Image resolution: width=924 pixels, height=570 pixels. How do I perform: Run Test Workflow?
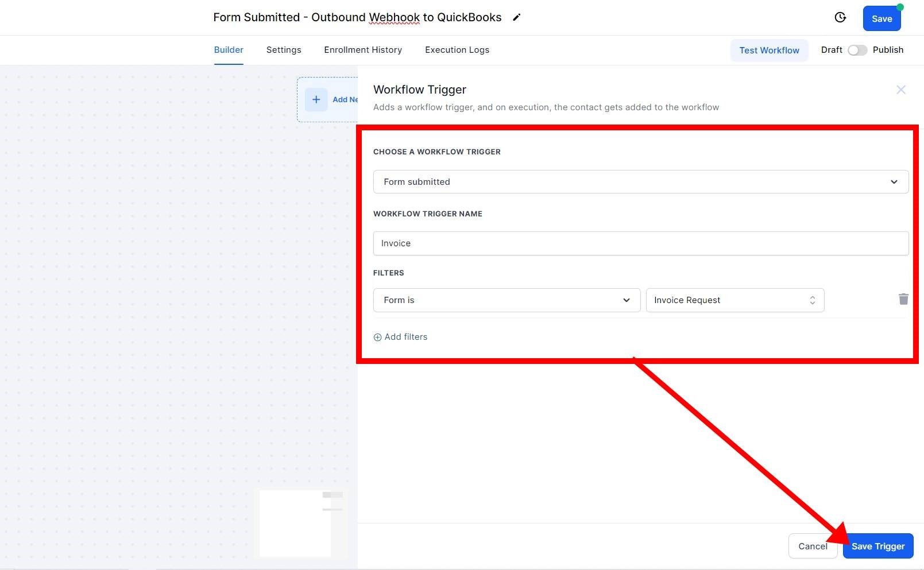[769, 50]
